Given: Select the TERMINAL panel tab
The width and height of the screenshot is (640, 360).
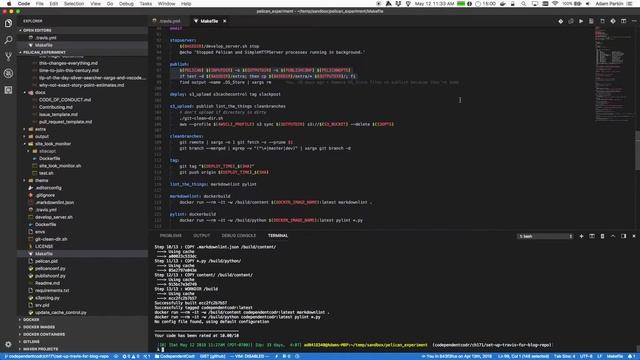Looking at the screenshot, I should coord(278,236).
